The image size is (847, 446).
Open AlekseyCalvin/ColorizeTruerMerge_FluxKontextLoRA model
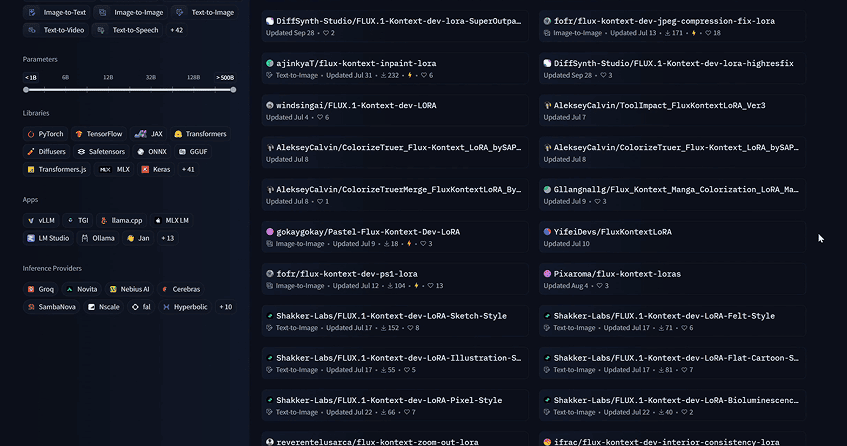tap(395, 195)
